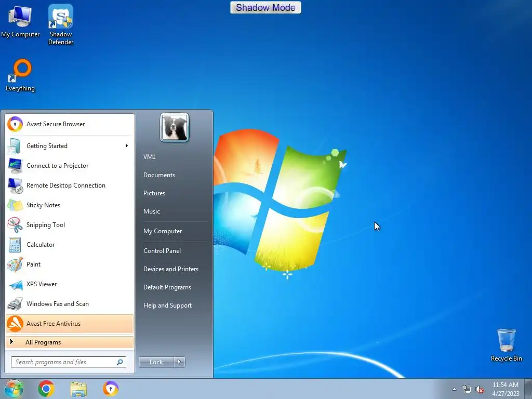
Task: Show hidden system tray icons
Action: [454, 389]
